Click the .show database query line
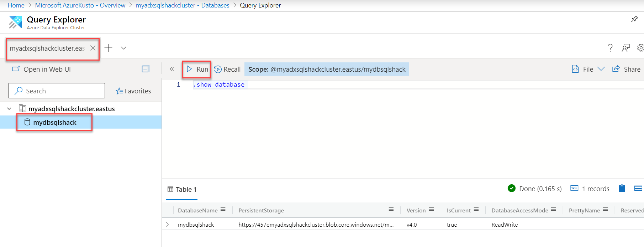 pyautogui.click(x=219, y=84)
